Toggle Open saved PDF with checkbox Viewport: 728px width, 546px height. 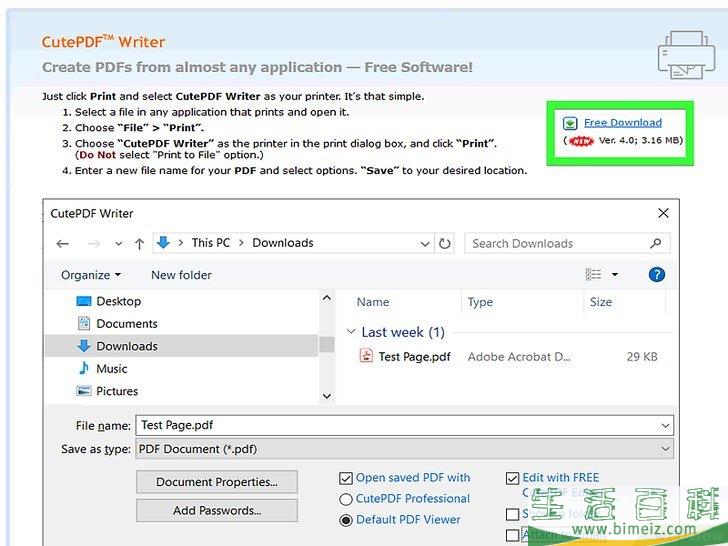tap(346, 478)
